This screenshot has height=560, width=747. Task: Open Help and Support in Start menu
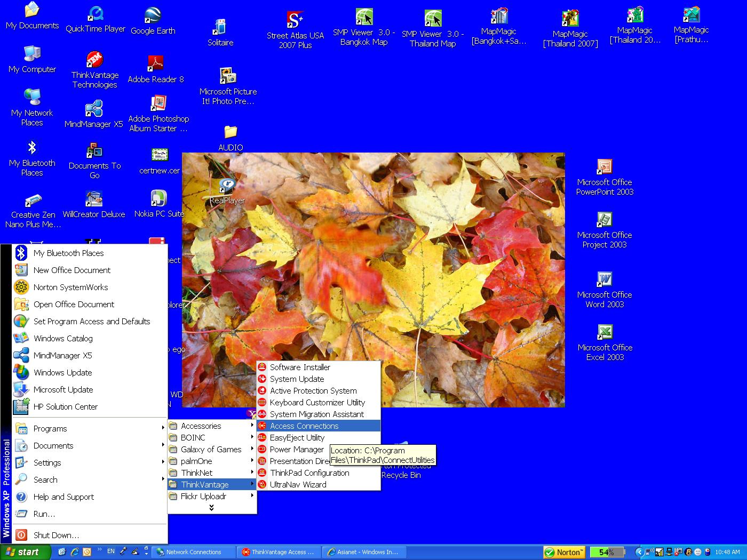89,497
